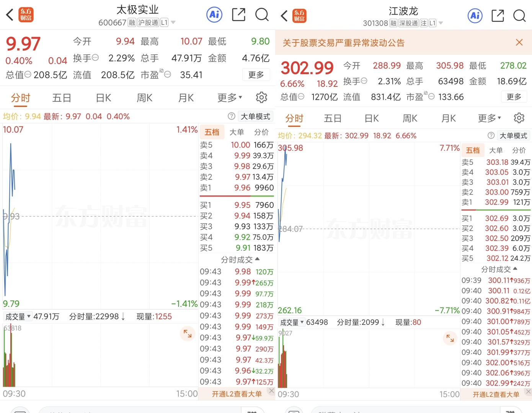532x413 pixels.
Task: Open 更多 quote details for 江波龙
Action: [514, 97]
